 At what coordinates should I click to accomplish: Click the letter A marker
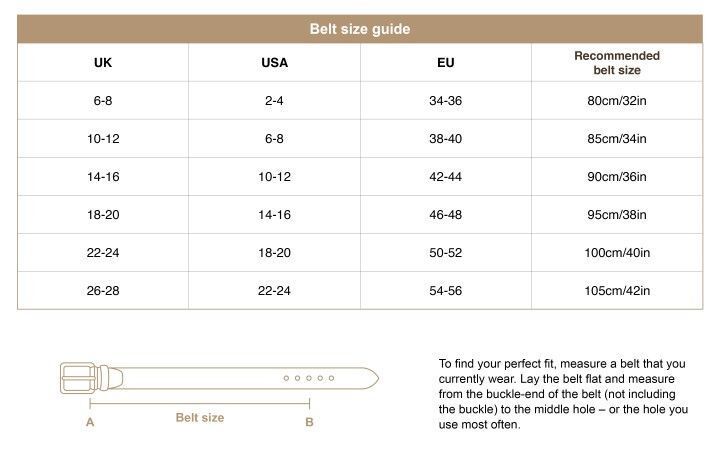90,422
